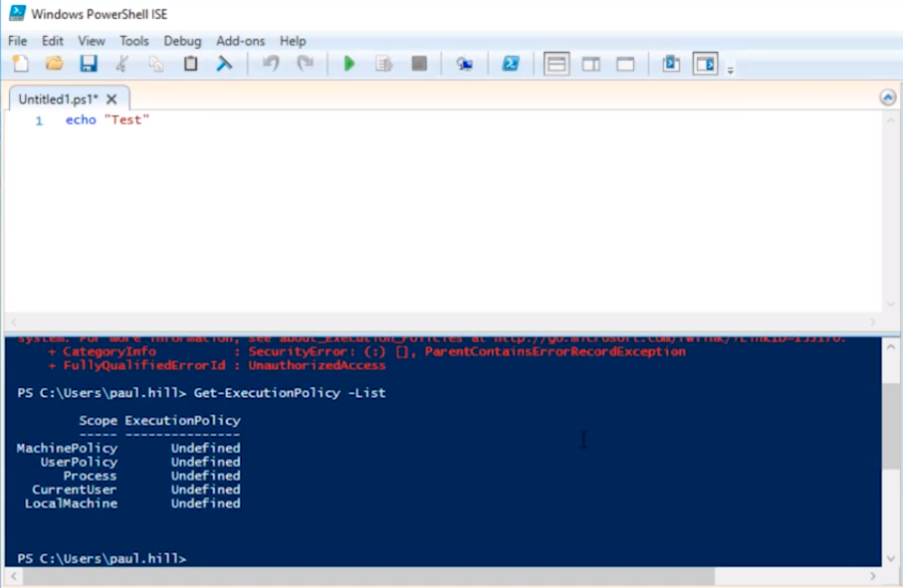
Task: Open the Add-ons menu
Action: [240, 41]
